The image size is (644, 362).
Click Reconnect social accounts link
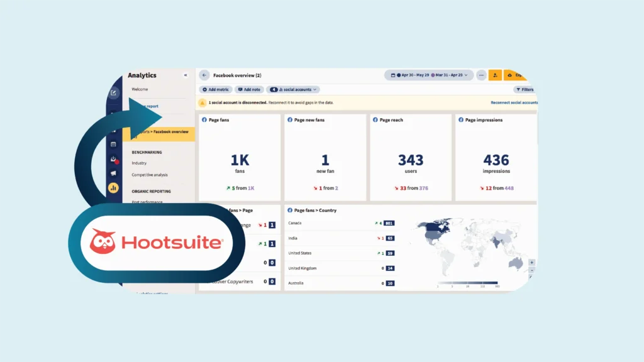click(514, 102)
